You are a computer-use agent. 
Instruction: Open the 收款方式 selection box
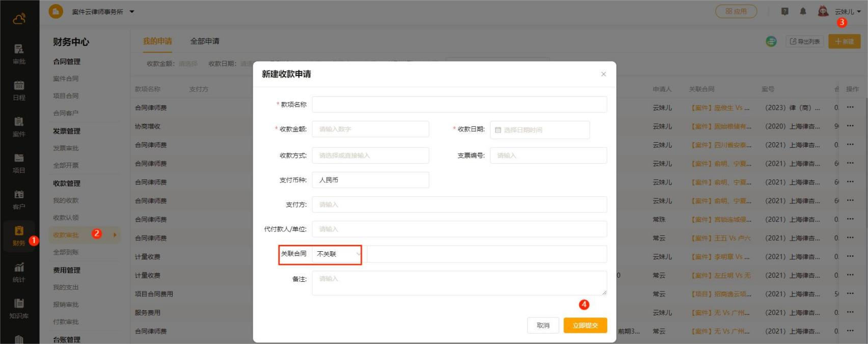370,155
